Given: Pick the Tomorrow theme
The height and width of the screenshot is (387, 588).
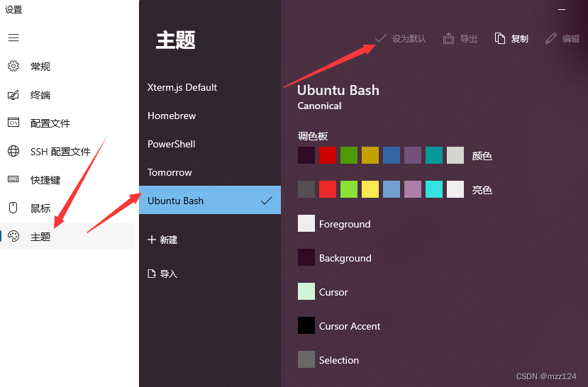Looking at the screenshot, I should click(170, 172).
